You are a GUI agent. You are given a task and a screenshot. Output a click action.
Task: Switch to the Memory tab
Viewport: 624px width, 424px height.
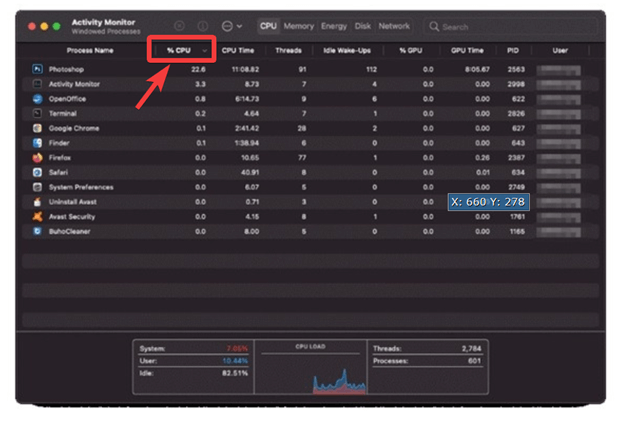click(x=299, y=26)
